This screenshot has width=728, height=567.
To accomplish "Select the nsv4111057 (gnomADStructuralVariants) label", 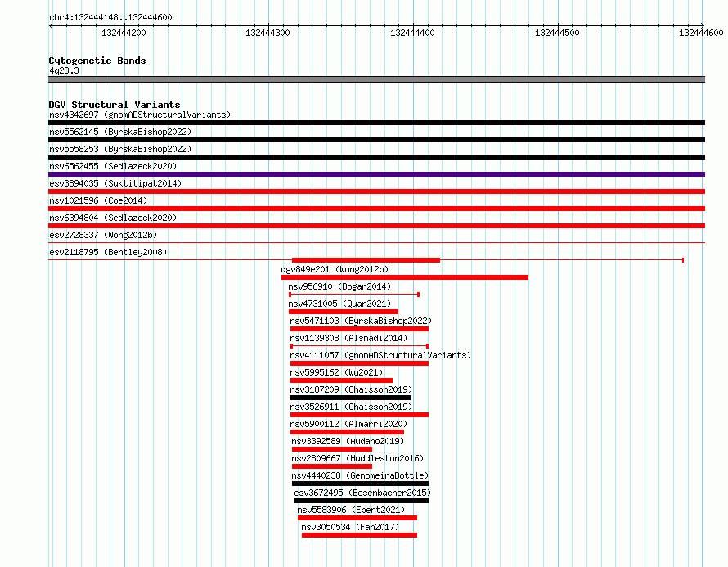I will 380,355.
